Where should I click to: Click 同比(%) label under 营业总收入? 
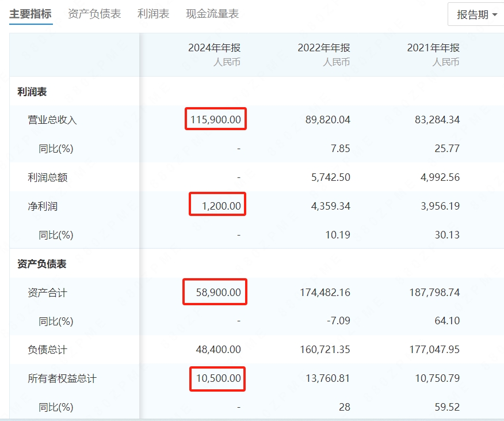[56, 149]
